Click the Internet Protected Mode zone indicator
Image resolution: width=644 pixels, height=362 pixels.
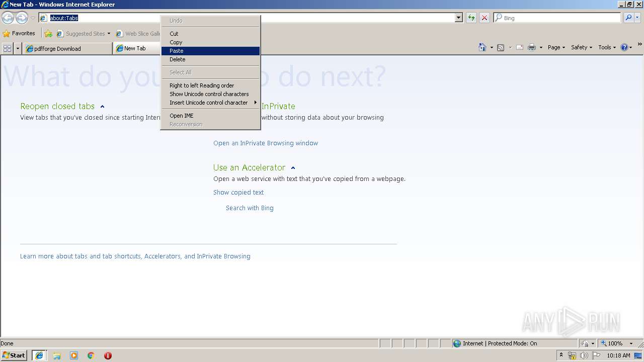coord(515,343)
